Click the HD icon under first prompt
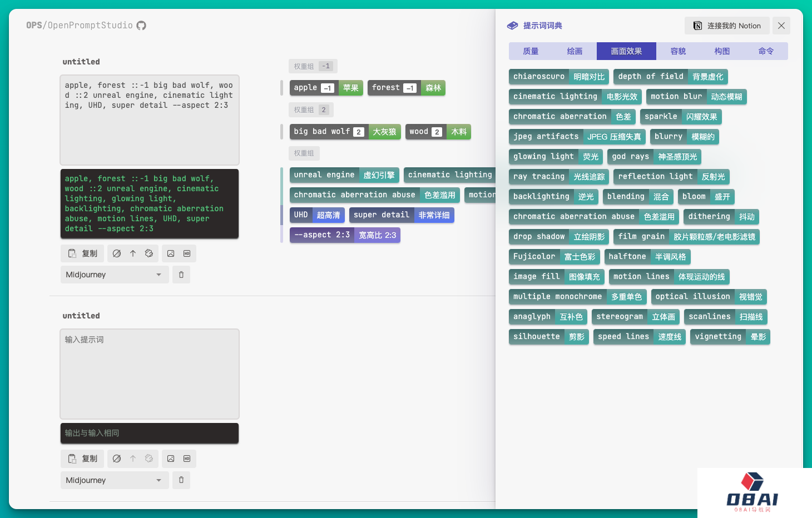Viewport: 812px width, 518px height. pyautogui.click(x=187, y=253)
